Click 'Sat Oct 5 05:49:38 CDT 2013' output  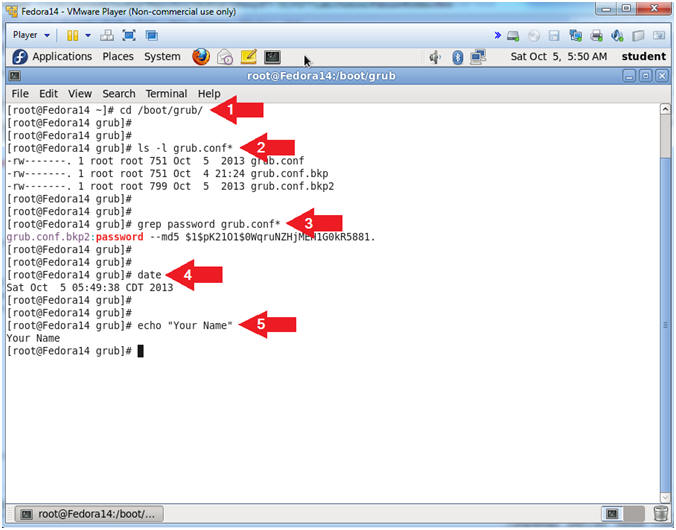(x=90, y=288)
